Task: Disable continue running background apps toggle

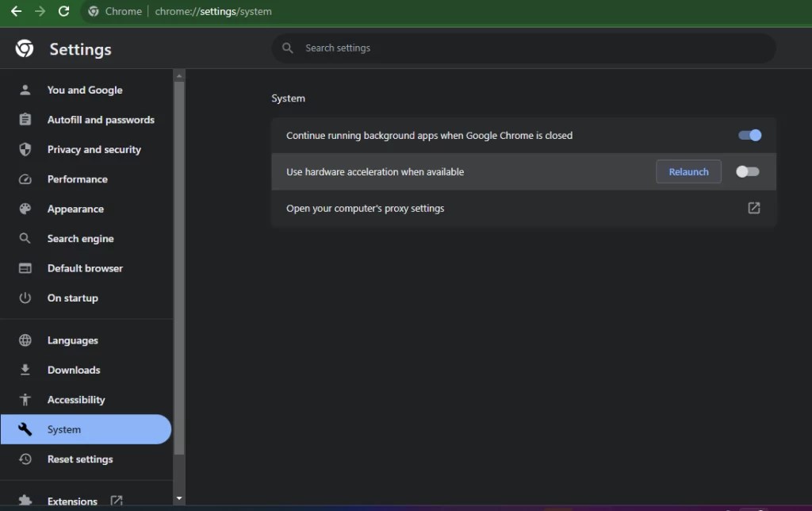Action: (748, 135)
